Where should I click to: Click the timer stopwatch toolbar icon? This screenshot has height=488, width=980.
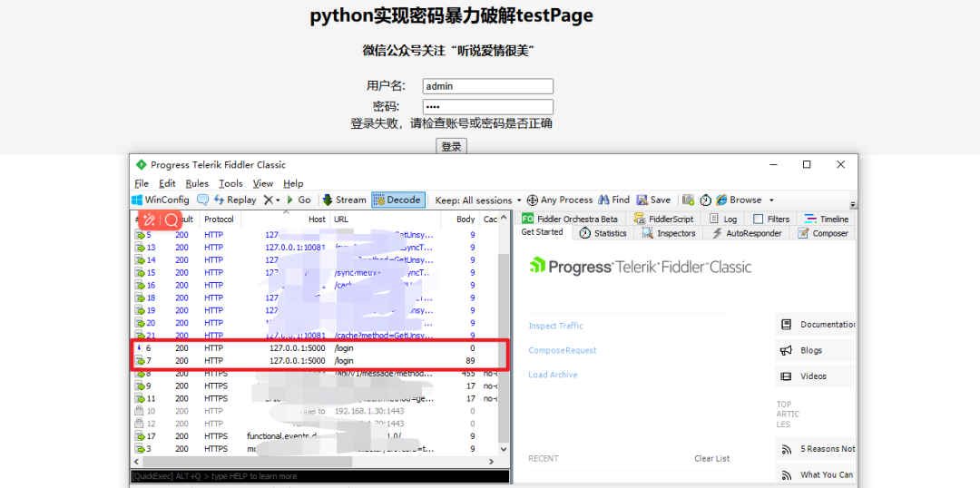tap(706, 200)
